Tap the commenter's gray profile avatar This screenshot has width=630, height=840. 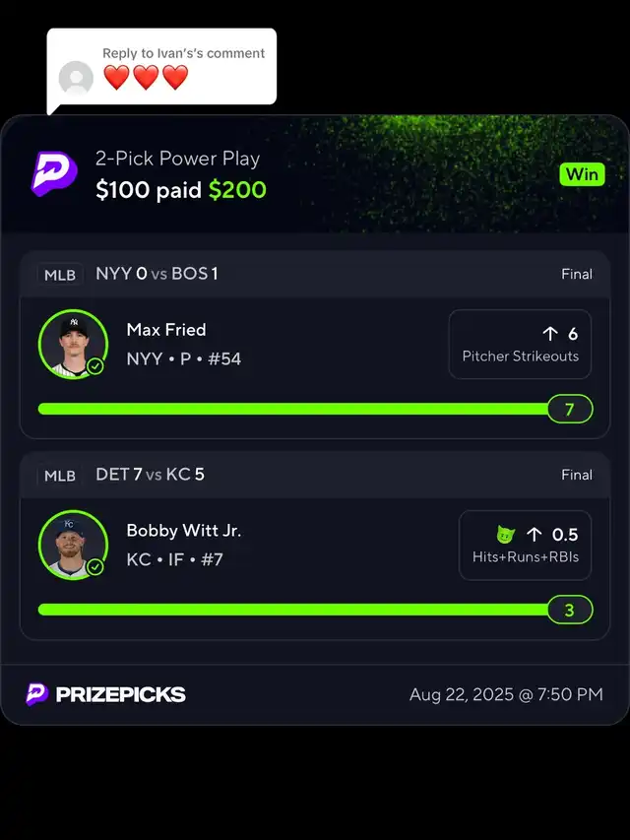77,78
